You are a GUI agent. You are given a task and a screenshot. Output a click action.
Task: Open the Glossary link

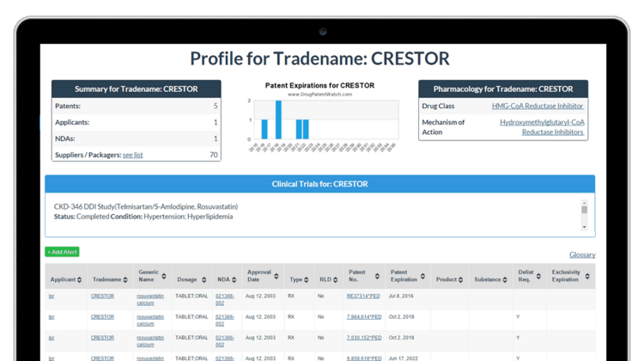(x=582, y=255)
